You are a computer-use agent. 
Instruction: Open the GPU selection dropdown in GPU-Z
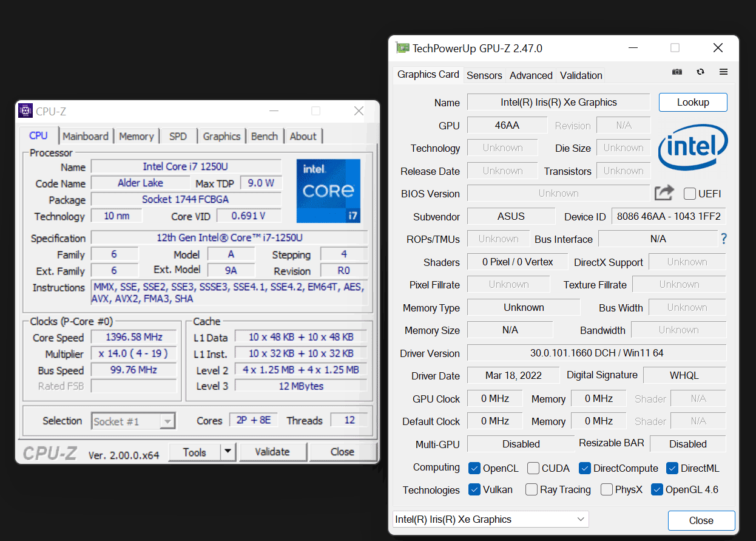pos(490,519)
